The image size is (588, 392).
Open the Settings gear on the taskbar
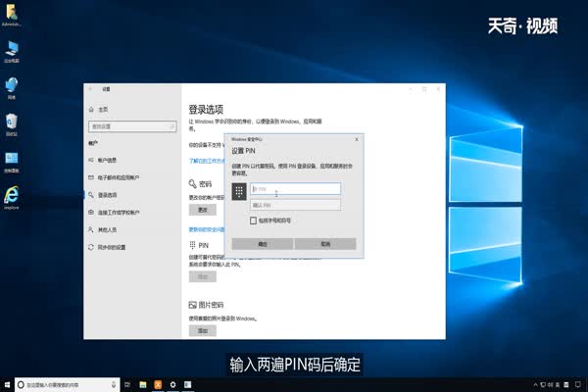tap(172, 384)
